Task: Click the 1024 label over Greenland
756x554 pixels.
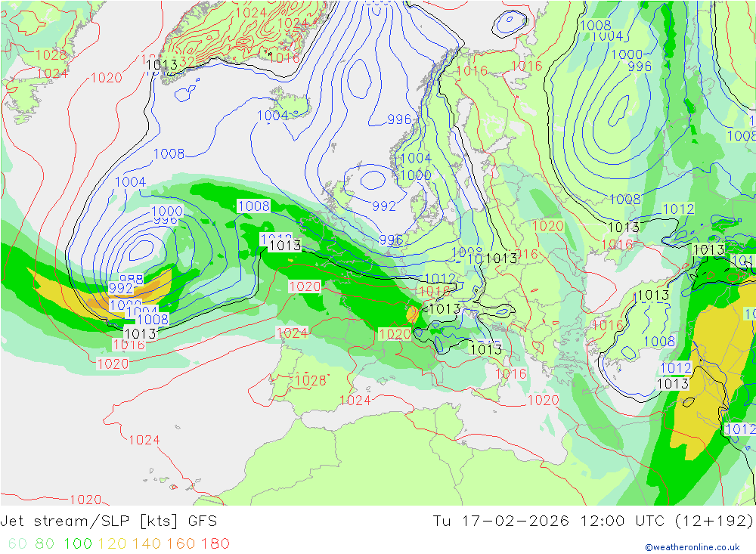Action: (x=251, y=13)
